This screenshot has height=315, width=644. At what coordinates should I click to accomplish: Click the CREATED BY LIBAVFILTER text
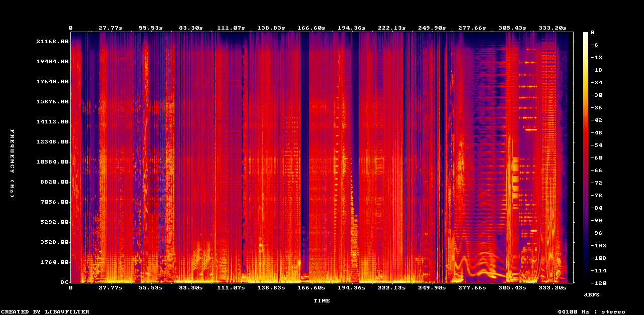[x=45, y=311]
